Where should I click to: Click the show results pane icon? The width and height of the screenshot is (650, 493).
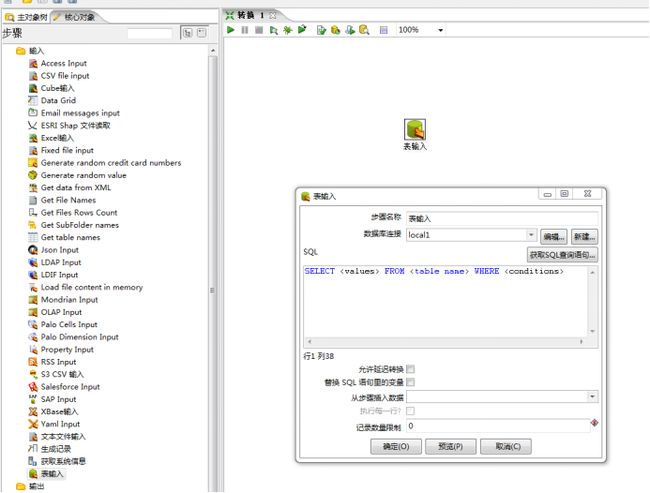pyautogui.click(x=384, y=30)
